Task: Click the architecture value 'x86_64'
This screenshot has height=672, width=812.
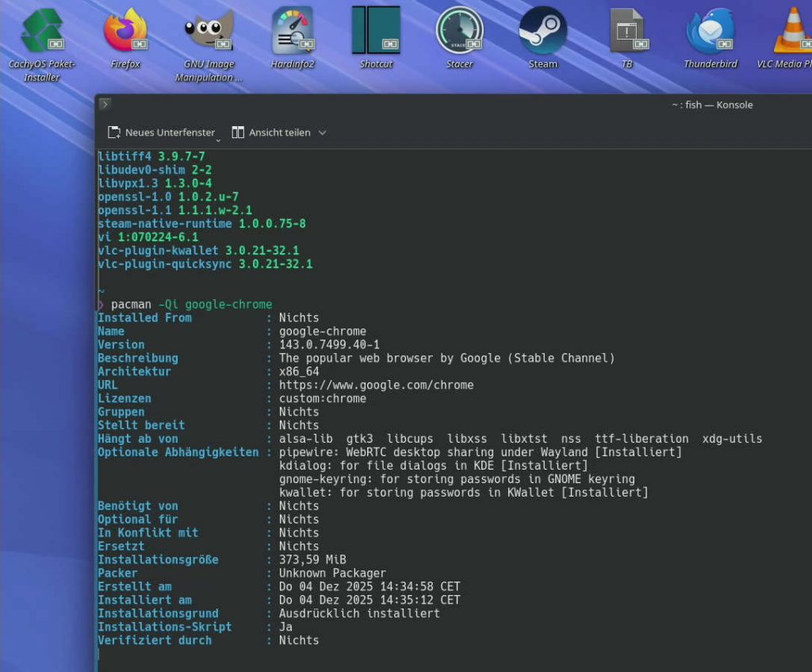Action: (x=299, y=371)
